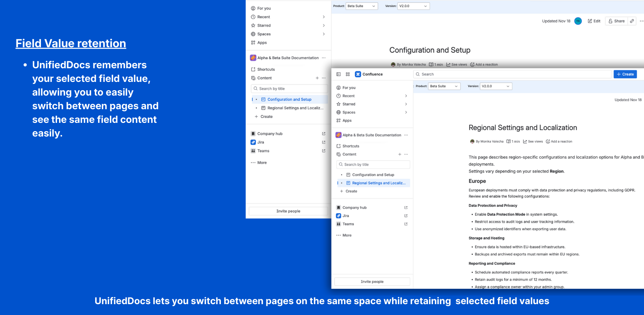This screenshot has height=315, width=644.
Task: Open the Version dropdown in the back window
Action: click(413, 6)
